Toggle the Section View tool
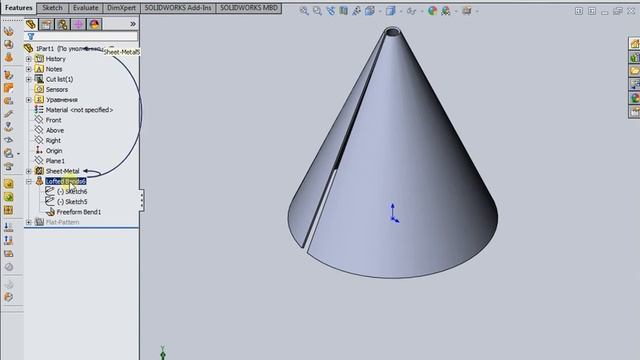The width and height of the screenshot is (640, 360). pyautogui.click(x=344, y=11)
